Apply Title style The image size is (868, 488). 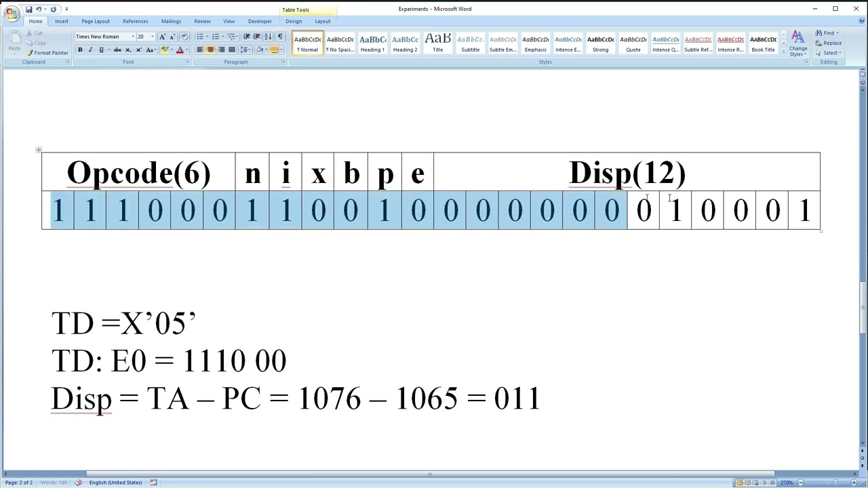(x=437, y=44)
